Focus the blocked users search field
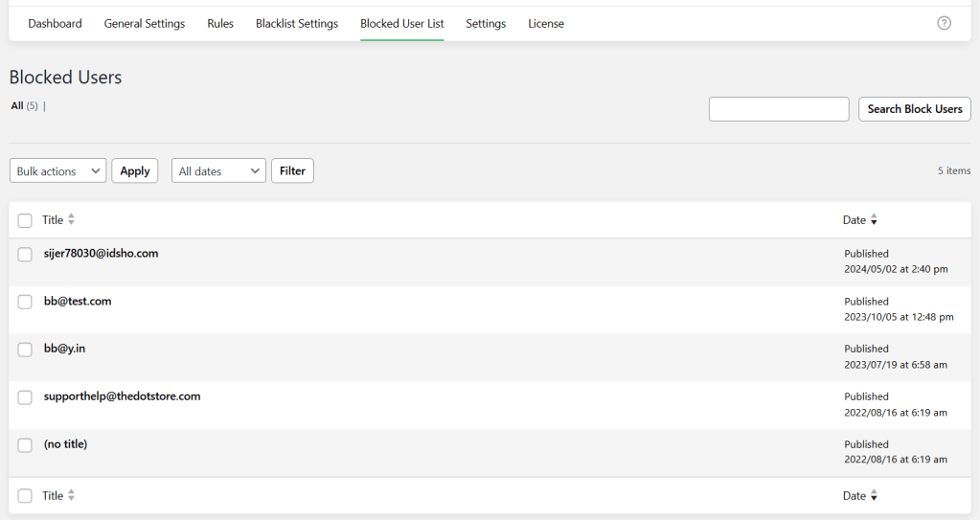Image resolution: width=980 pixels, height=520 pixels. (x=779, y=109)
